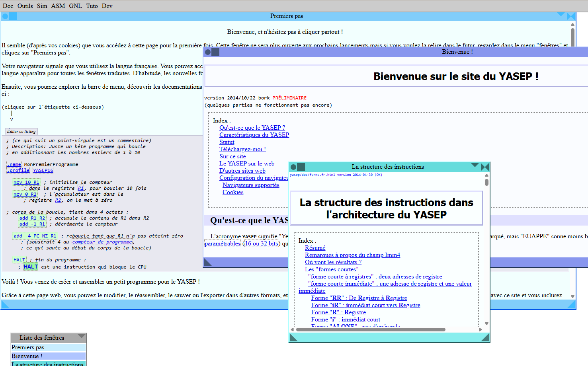Click vertical scrollbar thumb in instructions window

pos(486,182)
